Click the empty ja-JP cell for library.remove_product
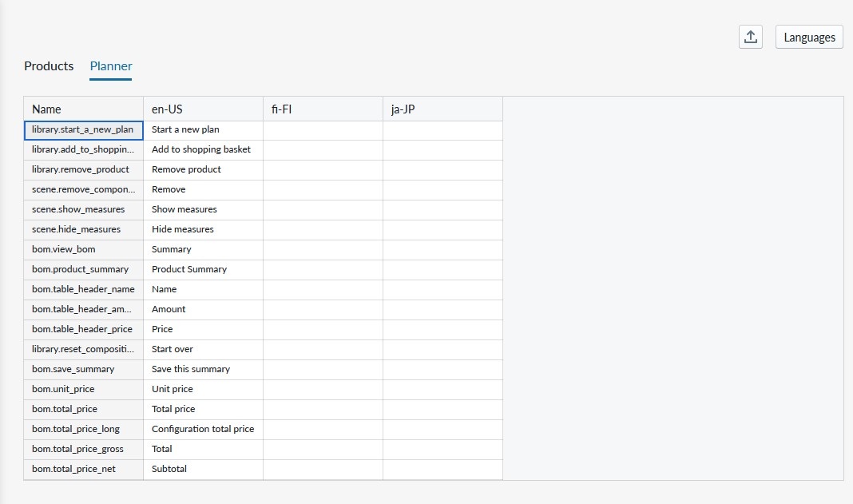This screenshot has height=504, width=853. pyautogui.click(x=442, y=170)
